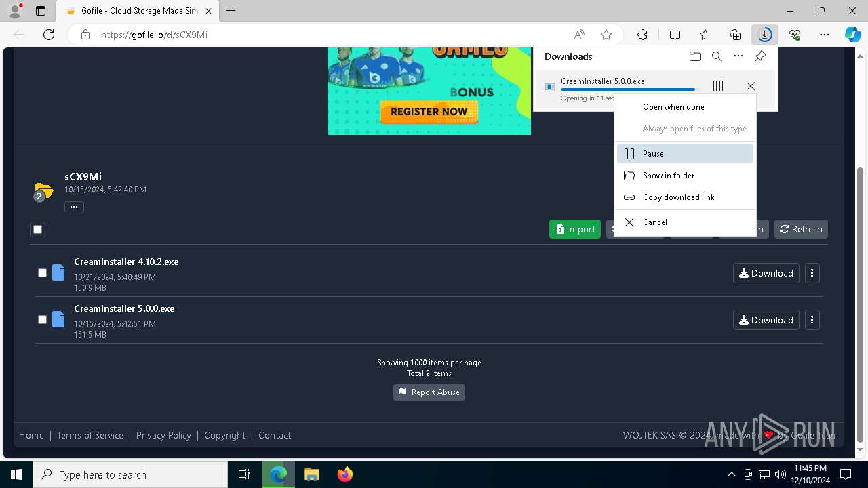
Task: Open downloads folder from Downloads panel
Action: (694, 56)
